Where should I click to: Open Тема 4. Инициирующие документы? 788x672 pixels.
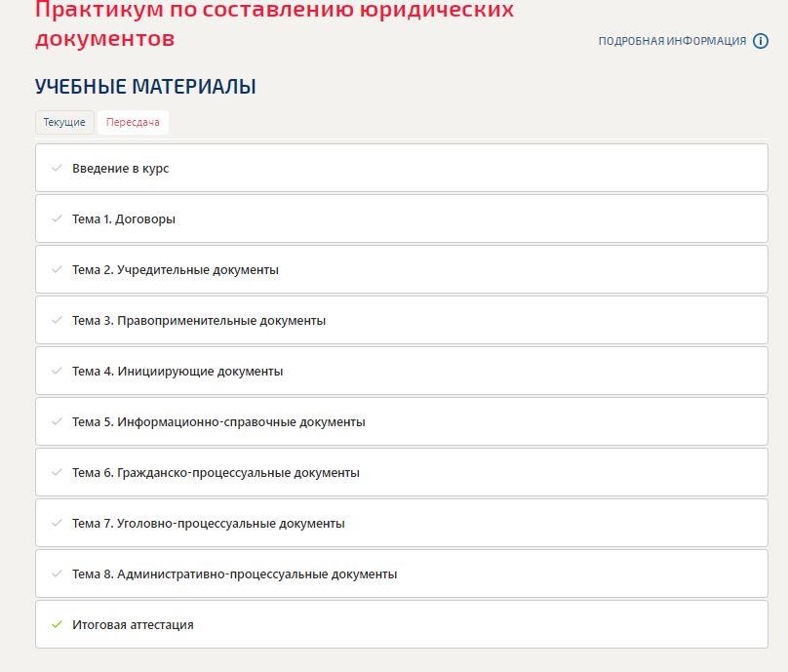click(x=177, y=372)
